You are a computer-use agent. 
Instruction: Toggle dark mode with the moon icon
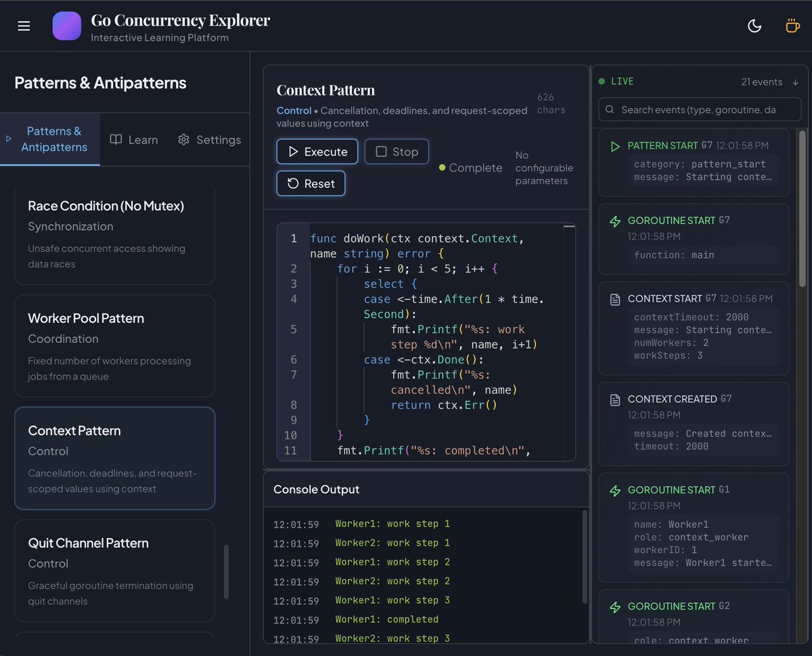pyautogui.click(x=754, y=25)
